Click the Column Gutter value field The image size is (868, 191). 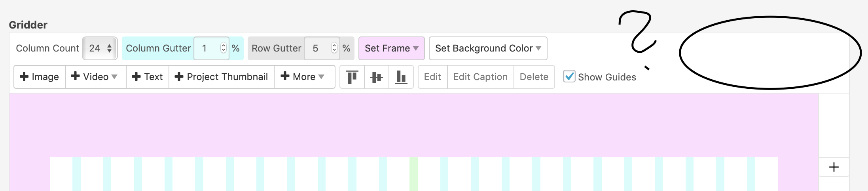click(x=207, y=48)
